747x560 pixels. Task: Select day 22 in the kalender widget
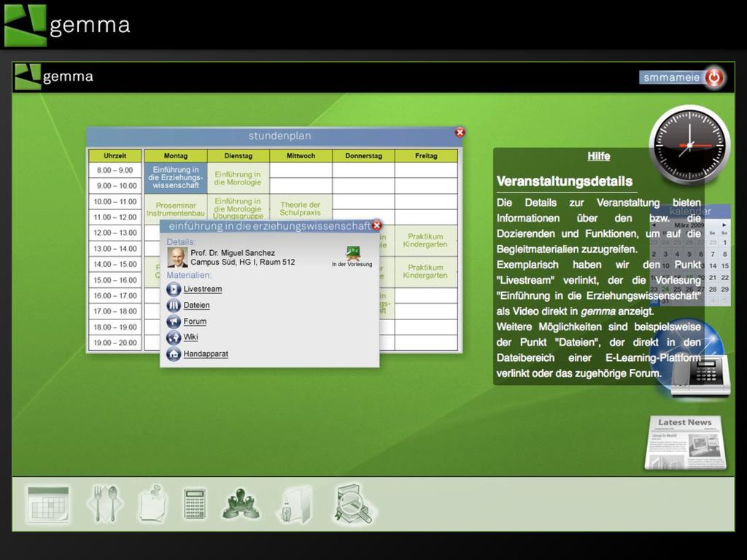click(724, 277)
